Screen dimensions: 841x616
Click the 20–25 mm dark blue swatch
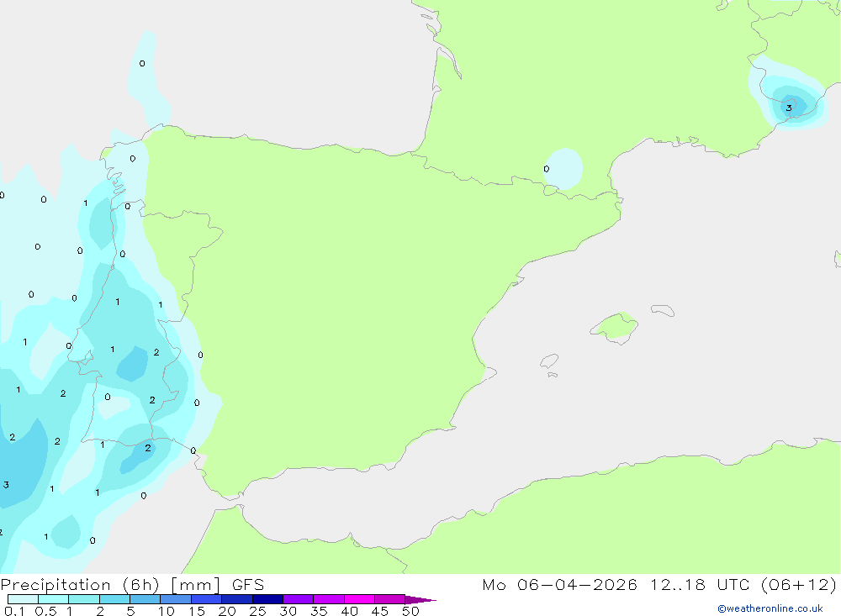(237, 599)
